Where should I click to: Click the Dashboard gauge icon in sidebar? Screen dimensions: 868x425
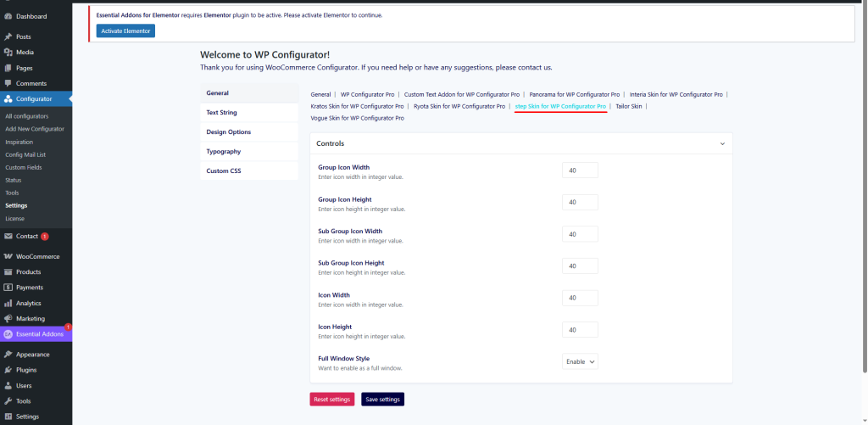(x=8, y=17)
